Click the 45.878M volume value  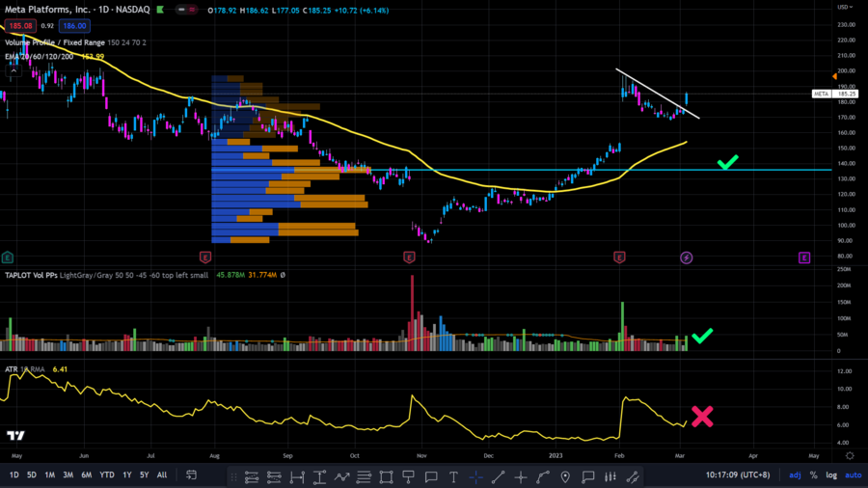[231, 275]
